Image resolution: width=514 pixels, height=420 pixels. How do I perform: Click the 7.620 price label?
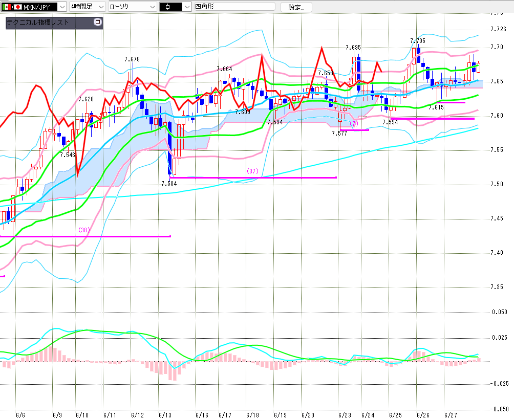[x=86, y=99]
